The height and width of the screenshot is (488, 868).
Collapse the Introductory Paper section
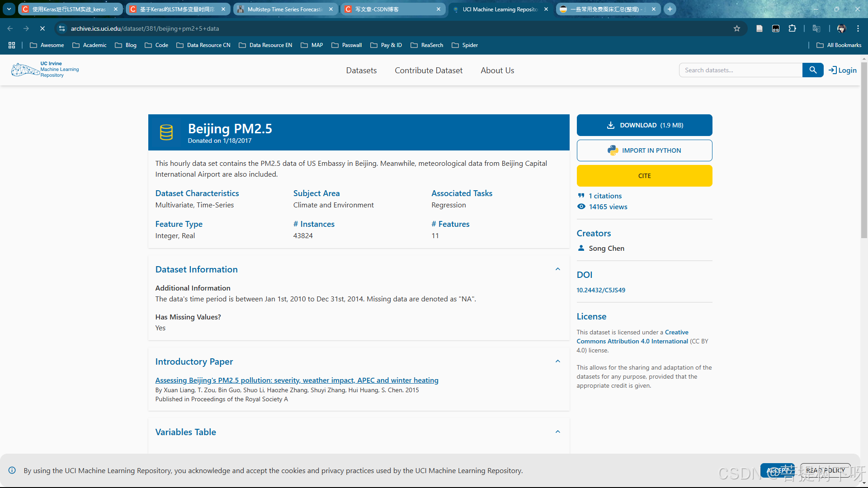click(x=557, y=361)
